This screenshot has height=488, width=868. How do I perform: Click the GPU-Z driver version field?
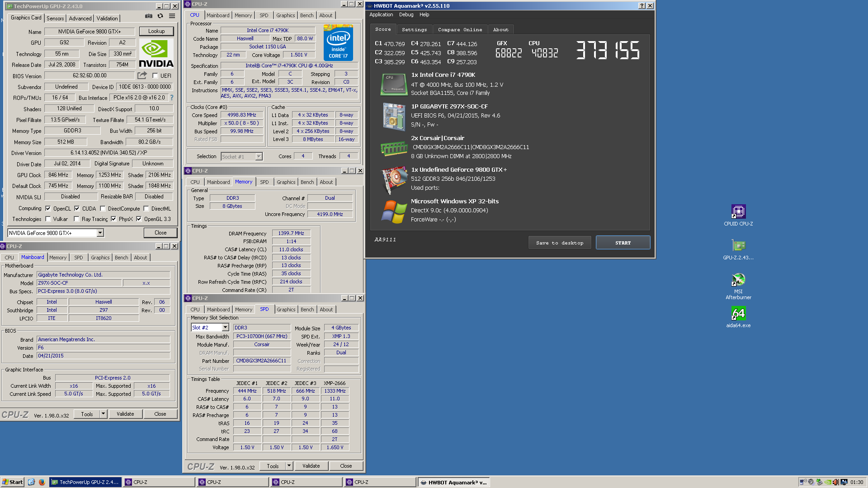109,153
